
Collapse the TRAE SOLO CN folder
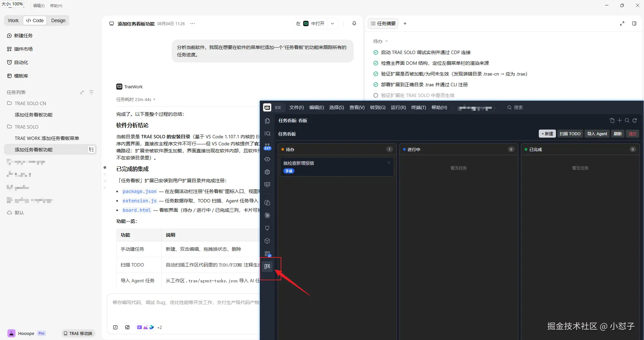pos(27,103)
